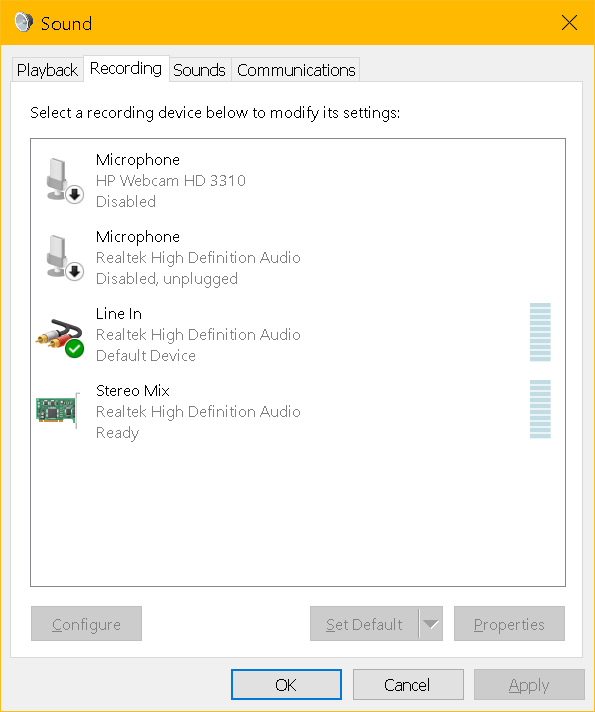
Task: Dismiss dialog with Cancel button
Action: (x=408, y=684)
